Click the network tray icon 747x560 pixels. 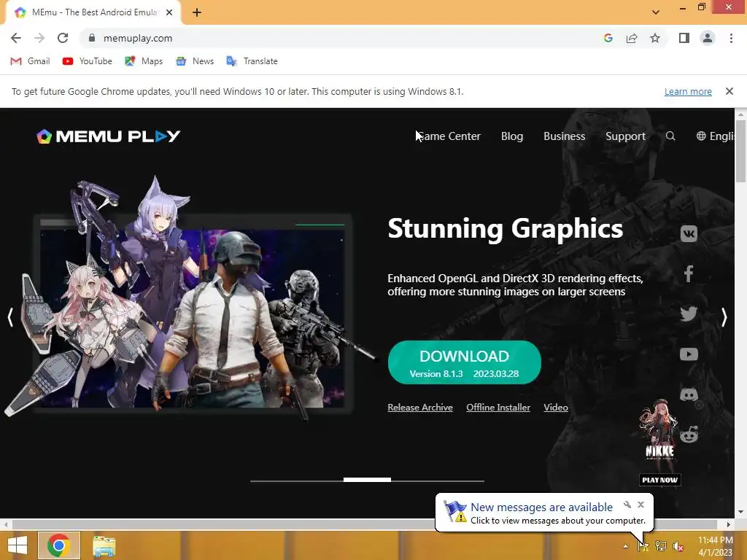pos(661,546)
